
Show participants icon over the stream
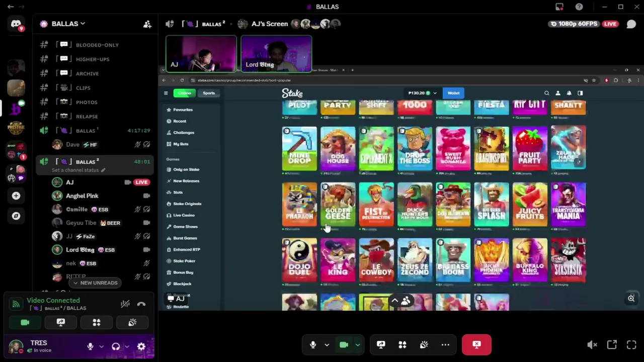[406, 301]
